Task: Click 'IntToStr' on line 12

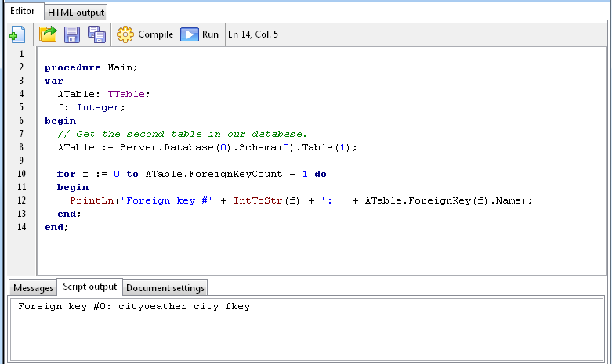Action: [x=258, y=200]
